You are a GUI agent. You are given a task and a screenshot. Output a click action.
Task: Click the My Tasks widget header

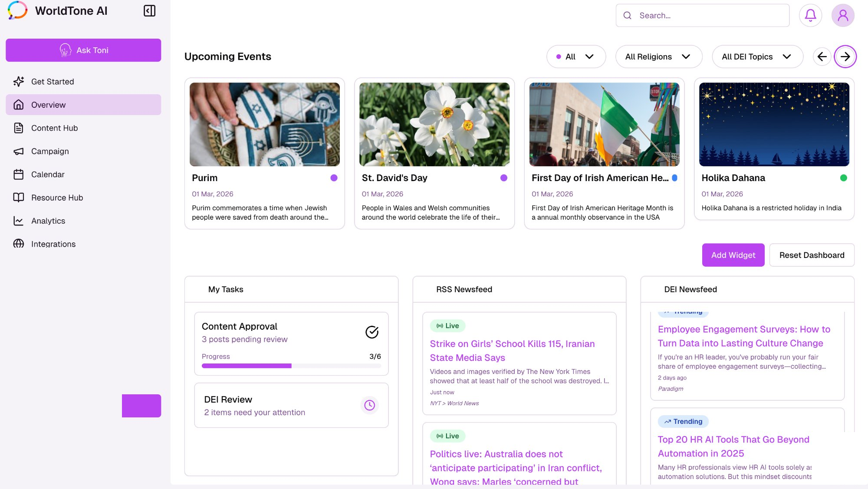point(291,289)
